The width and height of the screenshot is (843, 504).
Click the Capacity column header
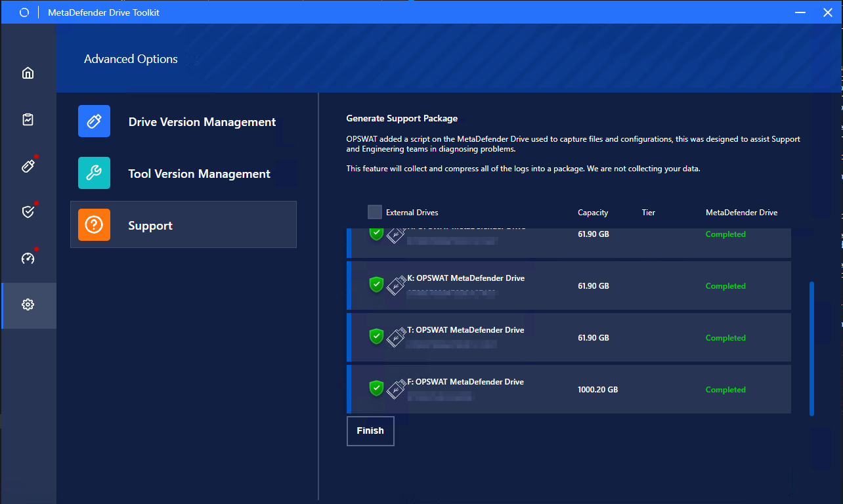[593, 213]
